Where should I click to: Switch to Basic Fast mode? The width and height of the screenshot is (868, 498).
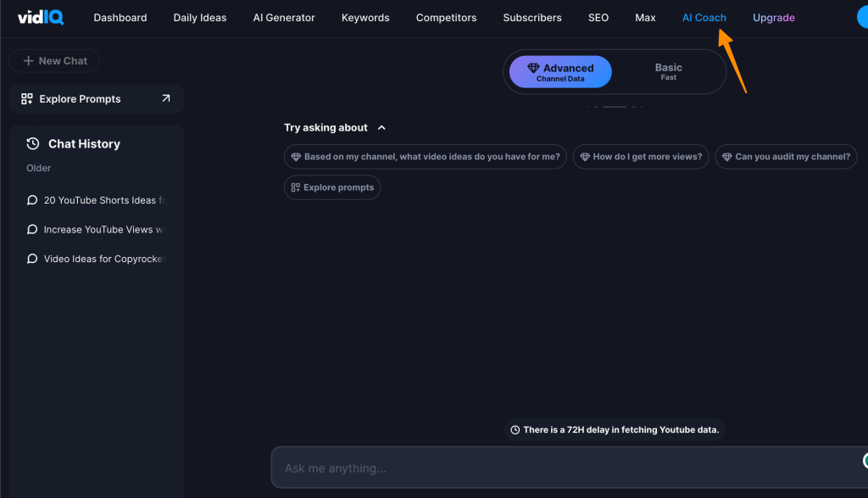(668, 72)
